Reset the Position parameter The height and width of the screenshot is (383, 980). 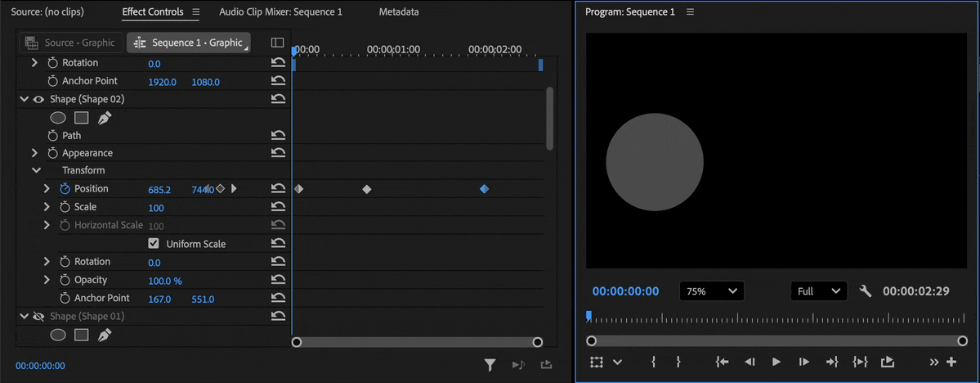coord(278,188)
